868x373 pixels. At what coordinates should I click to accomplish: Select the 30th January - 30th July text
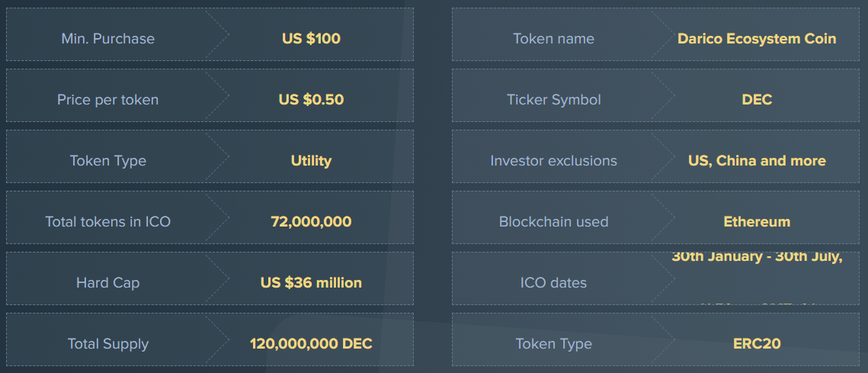[757, 257]
